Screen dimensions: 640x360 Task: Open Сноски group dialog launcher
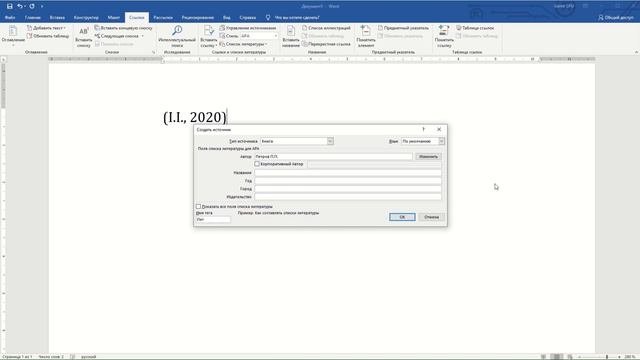(x=154, y=52)
